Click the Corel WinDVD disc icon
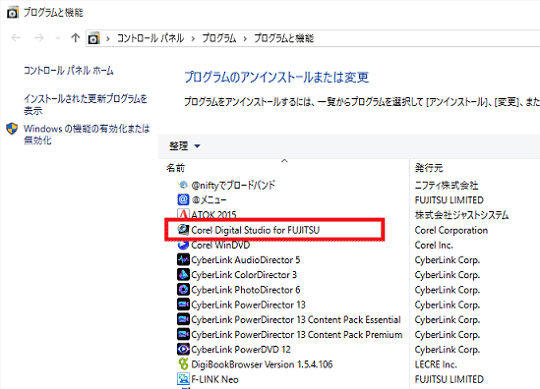 [x=183, y=245]
